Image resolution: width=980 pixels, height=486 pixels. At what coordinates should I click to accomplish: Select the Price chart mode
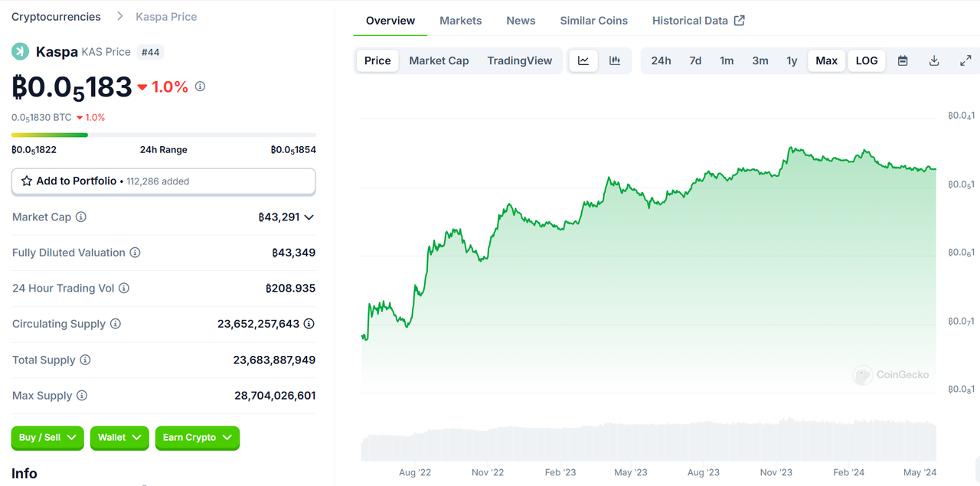[377, 60]
